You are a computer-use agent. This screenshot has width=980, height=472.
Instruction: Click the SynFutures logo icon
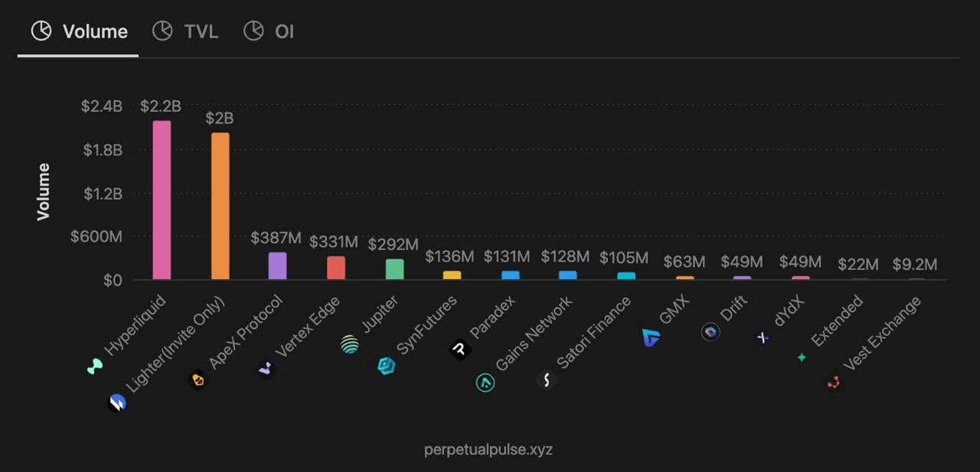tap(387, 366)
